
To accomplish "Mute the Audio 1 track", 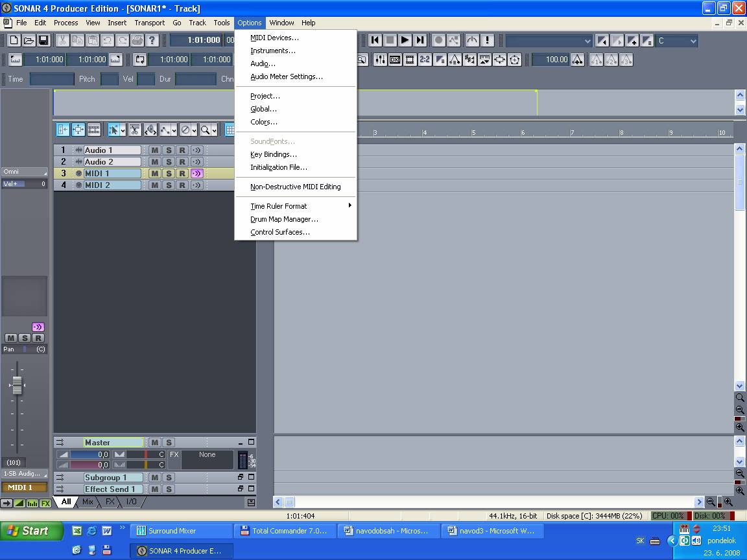I will pos(154,150).
